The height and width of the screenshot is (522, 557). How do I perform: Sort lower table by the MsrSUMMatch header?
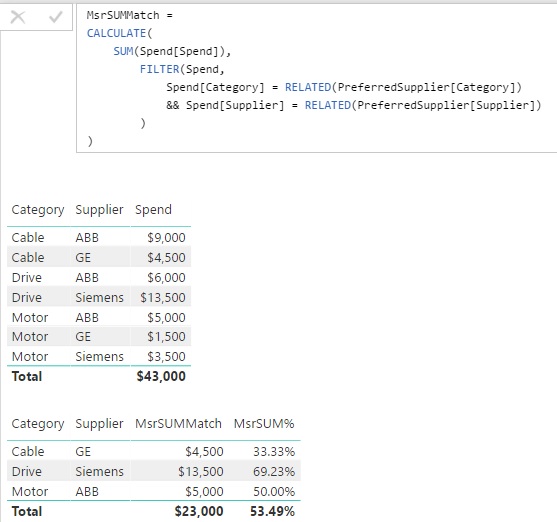(x=178, y=424)
